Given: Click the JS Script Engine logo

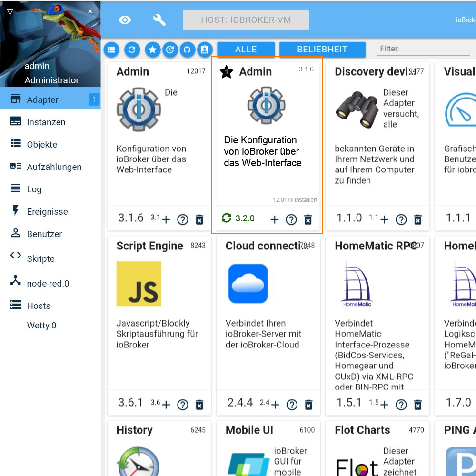Looking at the screenshot, I should pyautogui.click(x=139, y=284).
